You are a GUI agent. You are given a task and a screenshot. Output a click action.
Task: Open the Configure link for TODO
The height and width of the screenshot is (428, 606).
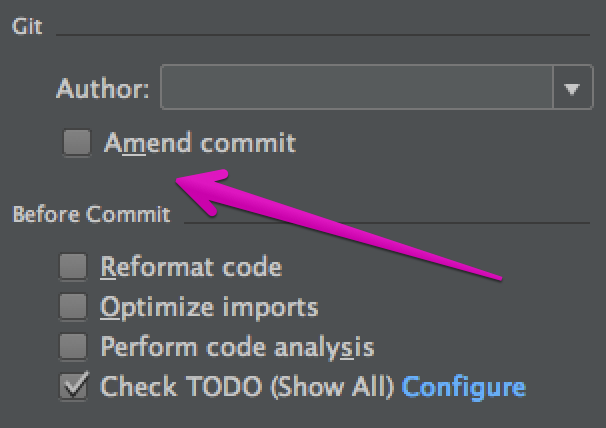coord(463,386)
